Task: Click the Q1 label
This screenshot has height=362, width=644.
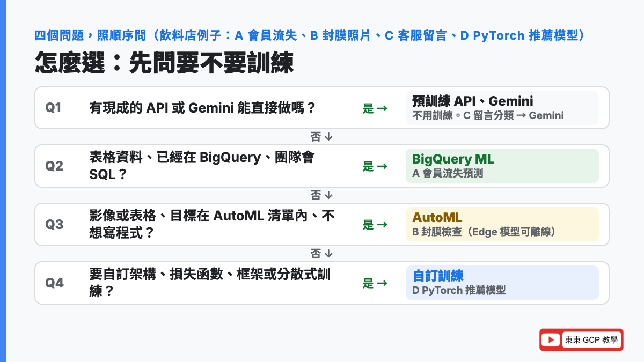Action: 54,108
